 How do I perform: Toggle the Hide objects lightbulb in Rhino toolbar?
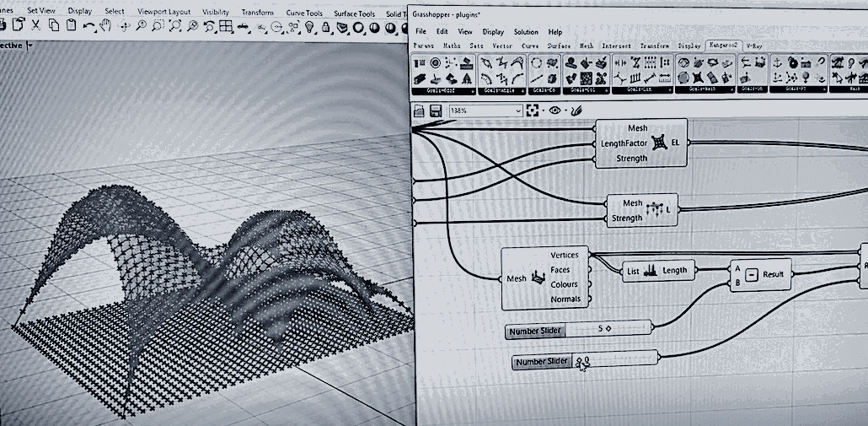point(309,26)
